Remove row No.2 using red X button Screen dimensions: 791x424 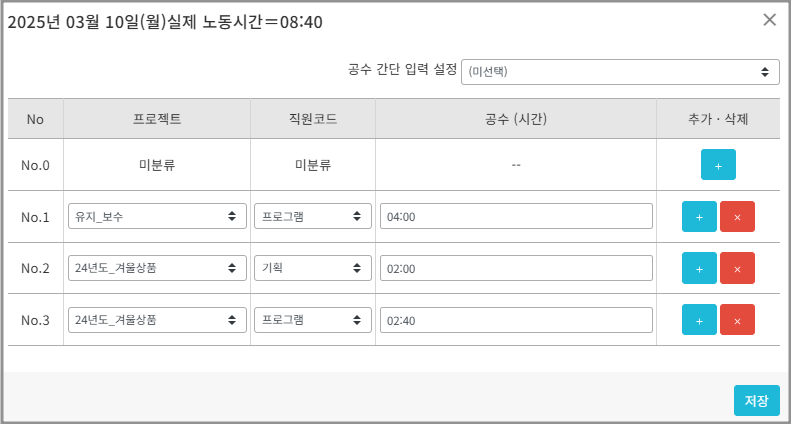click(x=737, y=268)
